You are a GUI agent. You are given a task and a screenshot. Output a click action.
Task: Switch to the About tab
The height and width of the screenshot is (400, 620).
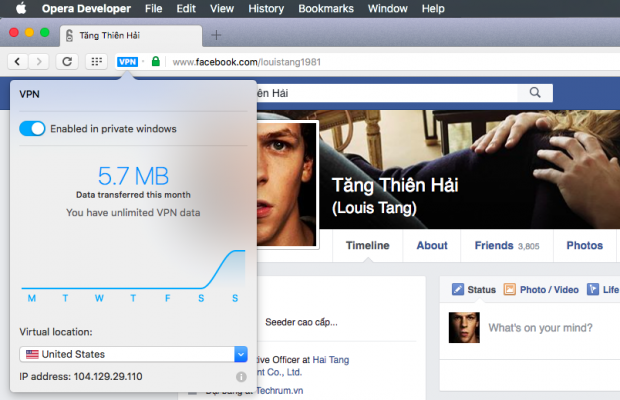pos(431,245)
